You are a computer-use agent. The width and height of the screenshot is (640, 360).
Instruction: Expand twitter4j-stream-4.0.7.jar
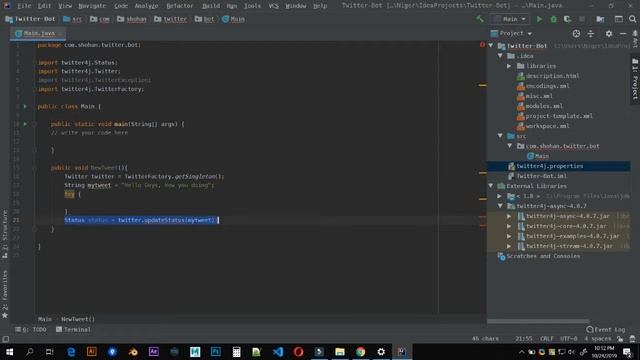coord(509,246)
